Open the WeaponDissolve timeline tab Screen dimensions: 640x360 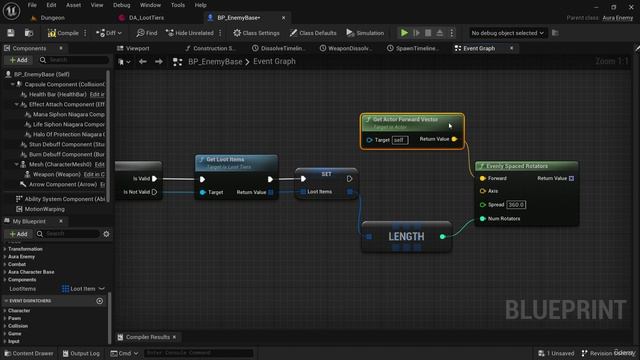pos(345,48)
